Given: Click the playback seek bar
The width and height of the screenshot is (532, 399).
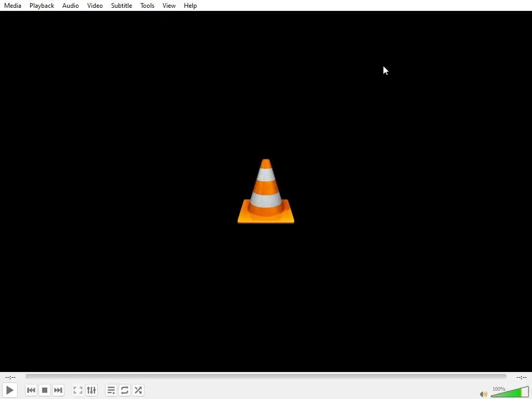Looking at the screenshot, I should pyautogui.click(x=266, y=376).
